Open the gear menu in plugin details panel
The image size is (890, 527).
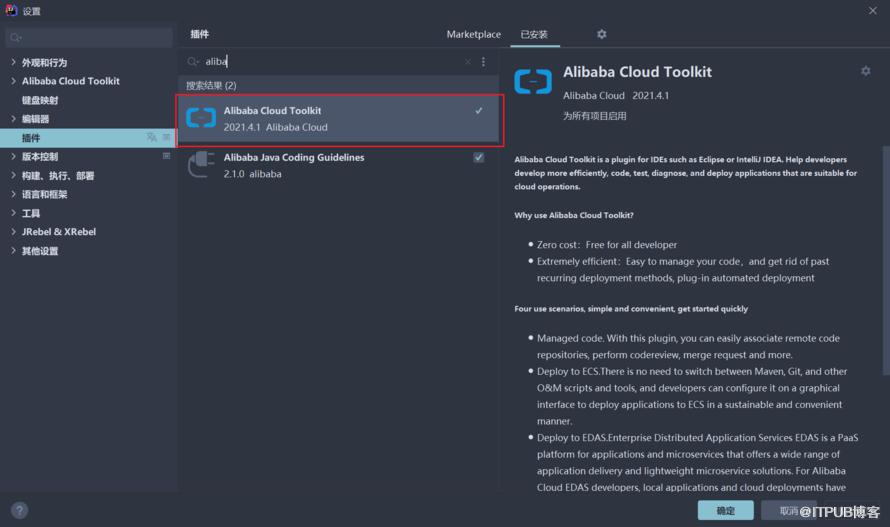point(866,71)
